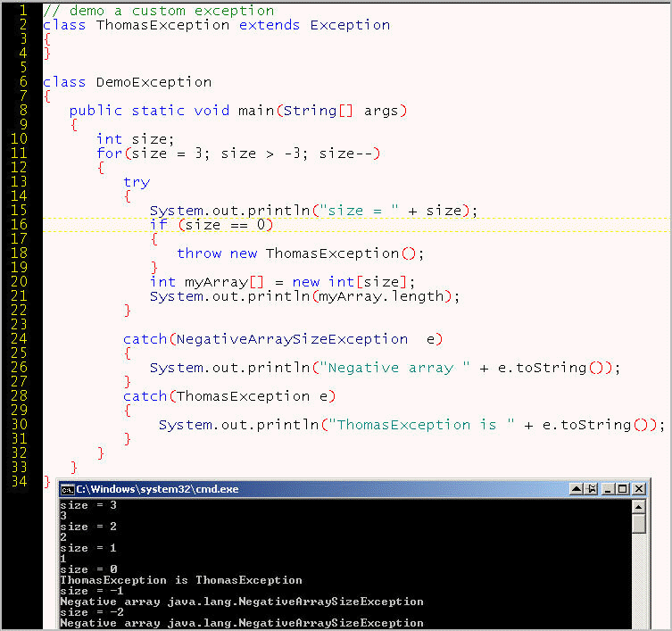Click line number 1 in the gutter
Image resolution: width=672 pixels, height=631 pixels.
point(23,10)
